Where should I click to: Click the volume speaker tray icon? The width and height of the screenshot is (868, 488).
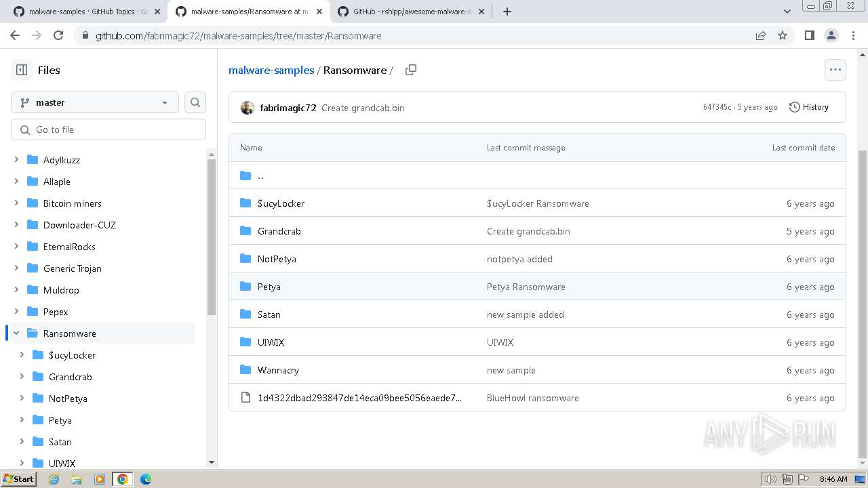(x=770, y=479)
